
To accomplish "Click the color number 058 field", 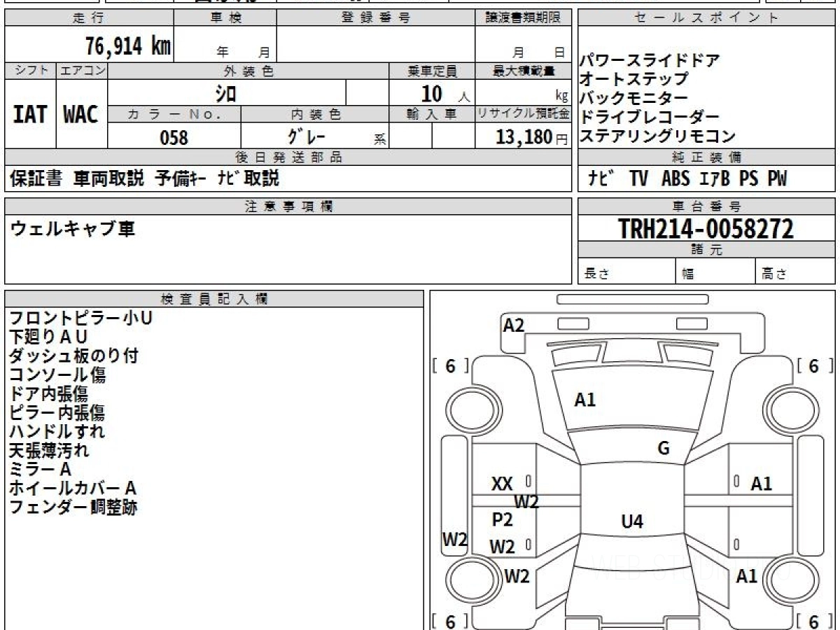I will coord(174,137).
